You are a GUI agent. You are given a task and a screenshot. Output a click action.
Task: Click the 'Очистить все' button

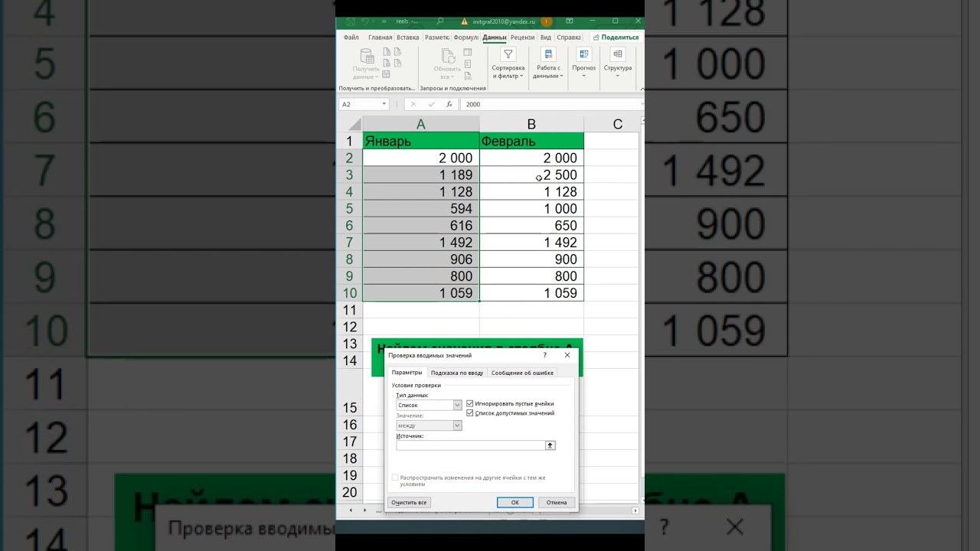coord(409,503)
